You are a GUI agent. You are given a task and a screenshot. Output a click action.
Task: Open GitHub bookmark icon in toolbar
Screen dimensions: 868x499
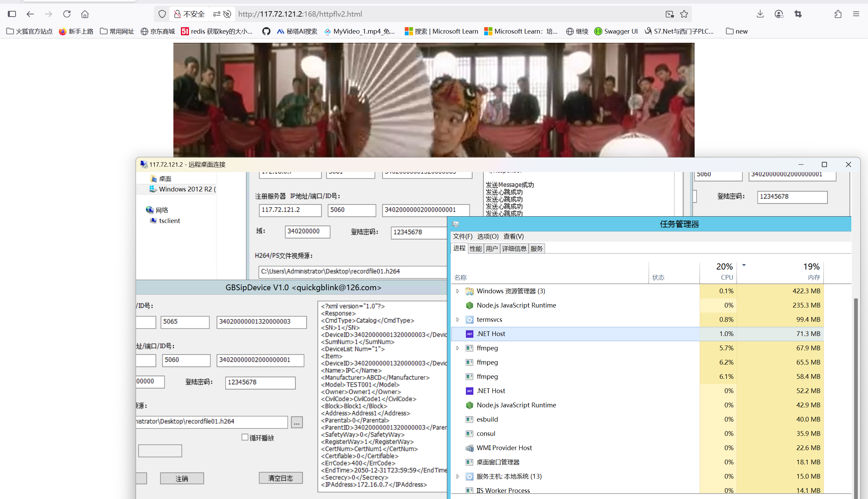pos(266,32)
